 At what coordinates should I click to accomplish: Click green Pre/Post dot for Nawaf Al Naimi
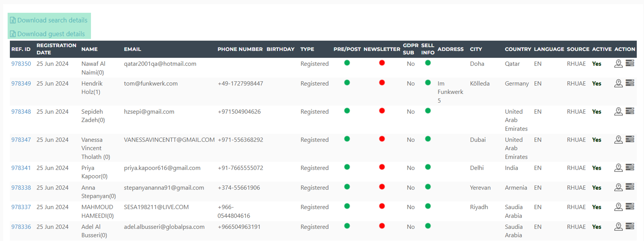click(x=347, y=63)
